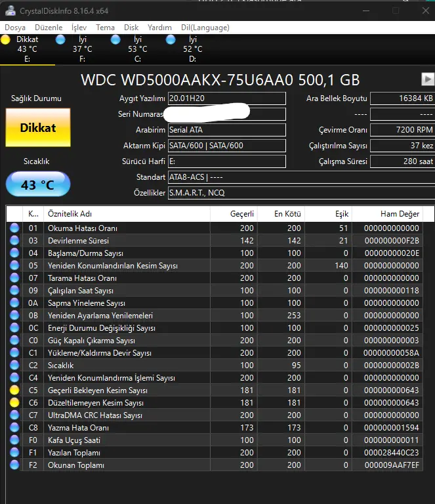Click blue status icon for Sıcaklık row

point(14,365)
